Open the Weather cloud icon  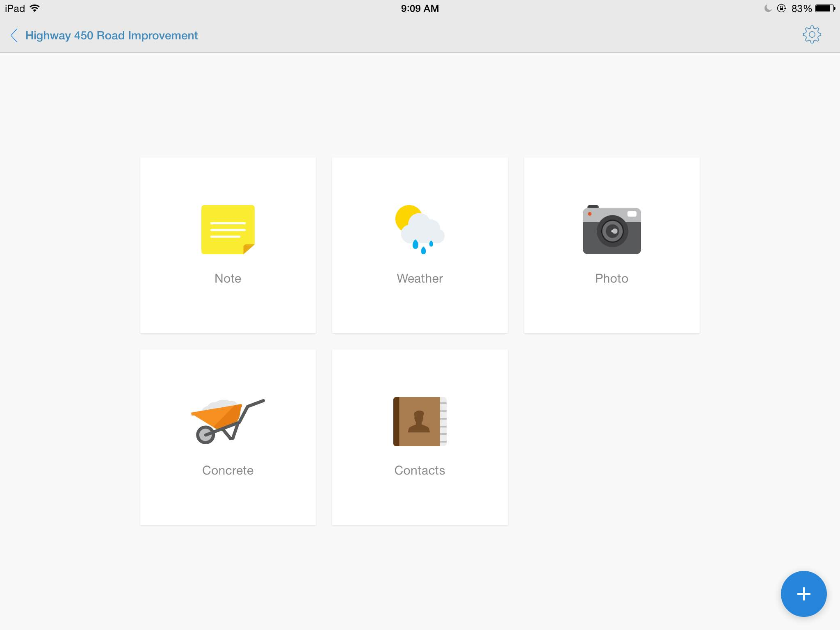coord(420,230)
